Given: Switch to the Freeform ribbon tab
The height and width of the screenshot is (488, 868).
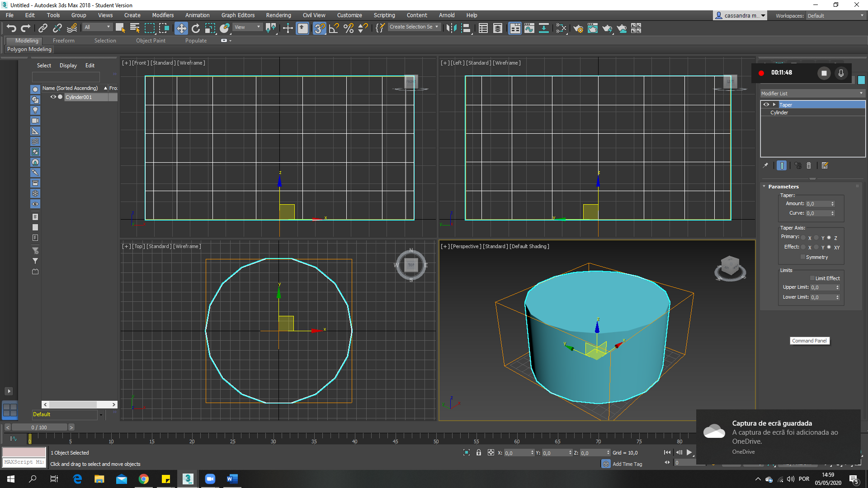Looking at the screenshot, I should tap(63, 41).
